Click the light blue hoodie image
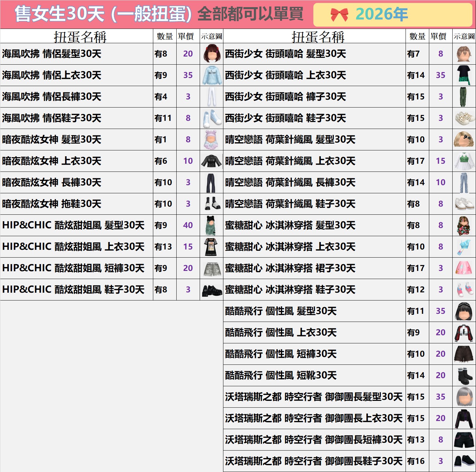The image size is (476, 472). pyautogui.click(x=211, y=75)
